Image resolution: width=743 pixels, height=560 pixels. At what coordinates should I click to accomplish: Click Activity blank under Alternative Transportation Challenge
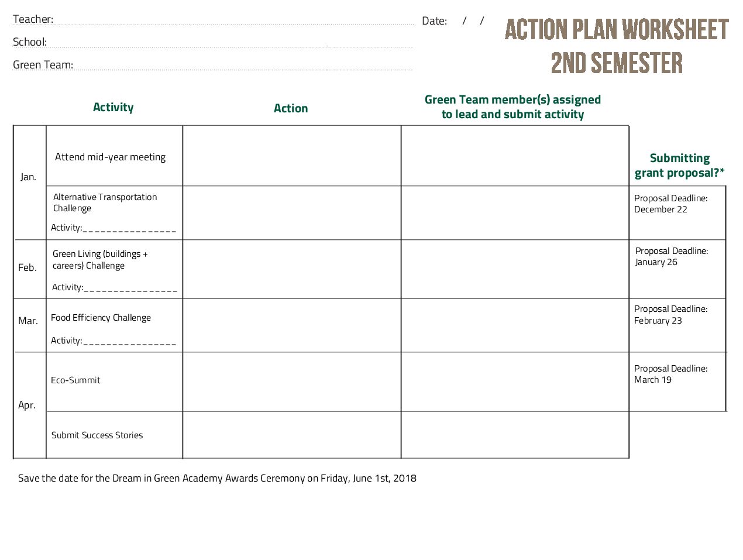(x=129, y=228)
